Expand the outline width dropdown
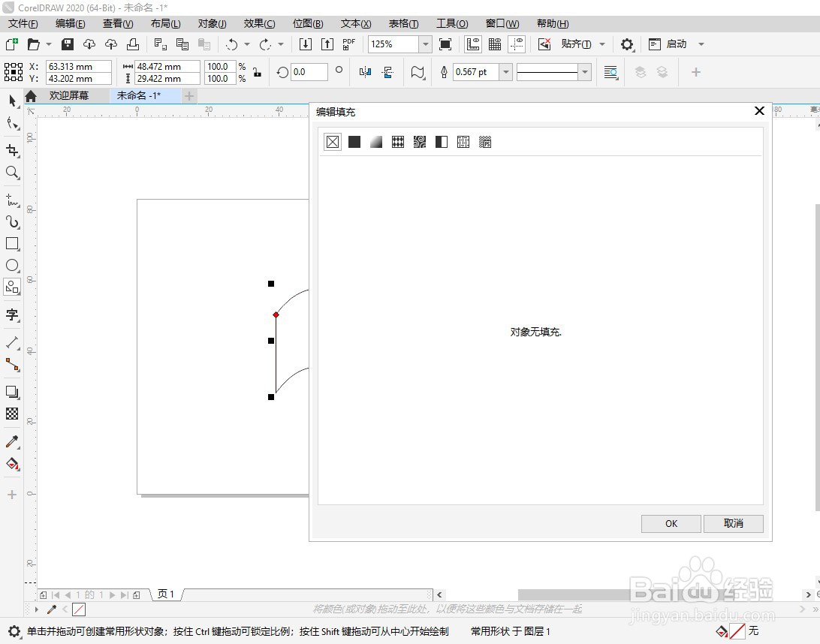 click(505, 72)
